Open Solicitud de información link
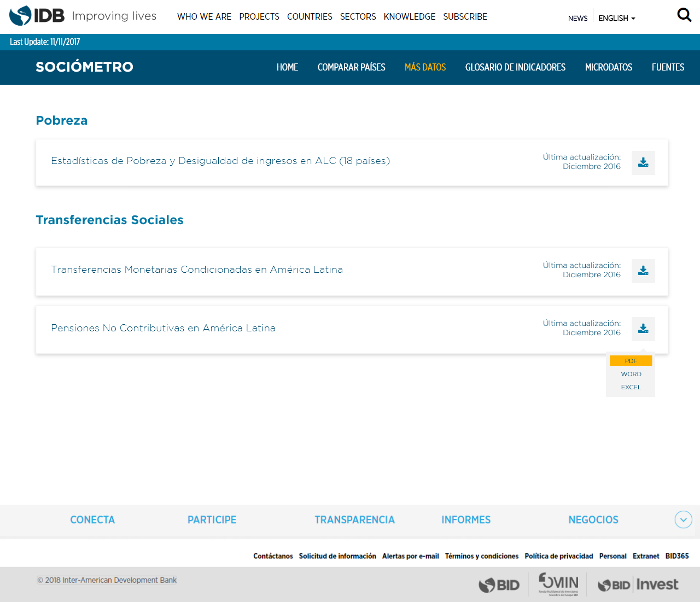This screenshot has width=700, height=602. coord(337,556)
